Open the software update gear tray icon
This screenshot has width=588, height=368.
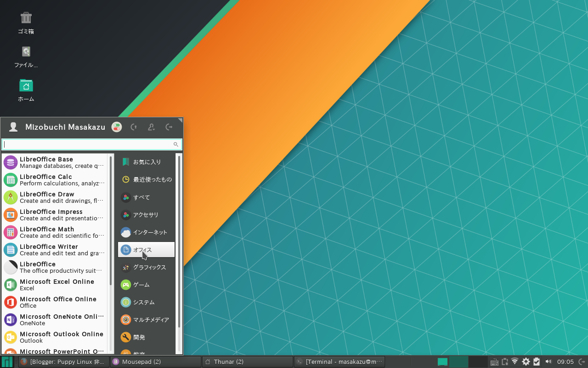pyautogui.click(x=526, y=362)
